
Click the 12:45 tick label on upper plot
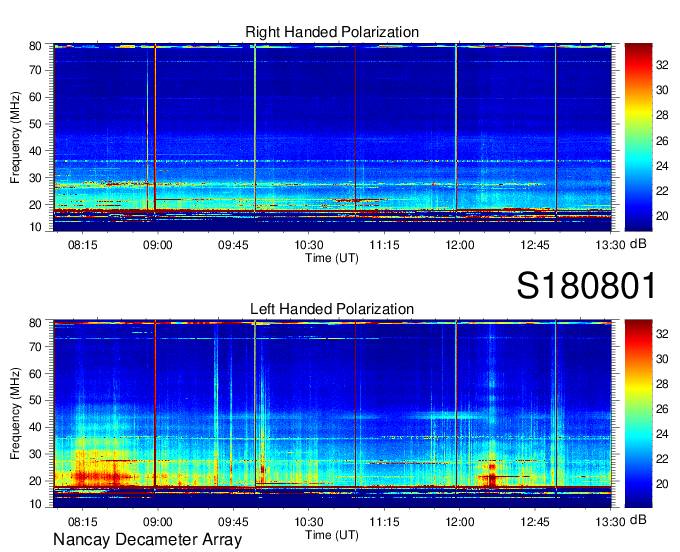pos(535,245)
